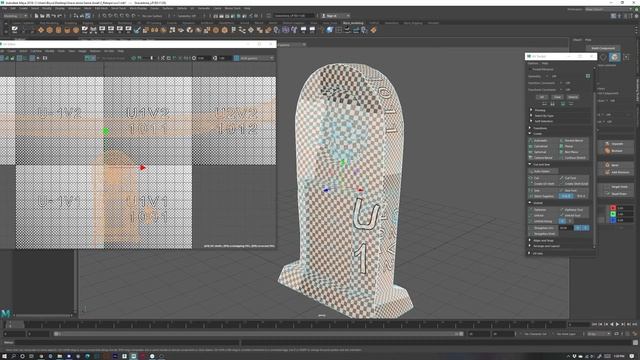Click Go to Start of playback range
The width and height of the screenshot is (640, 360).
594,324
